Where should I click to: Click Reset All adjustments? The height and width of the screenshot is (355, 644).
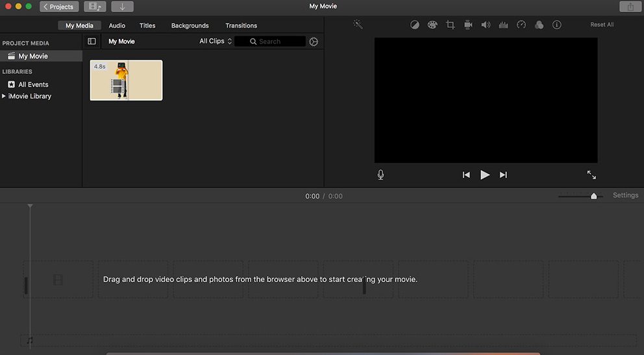tap(602, 25)
